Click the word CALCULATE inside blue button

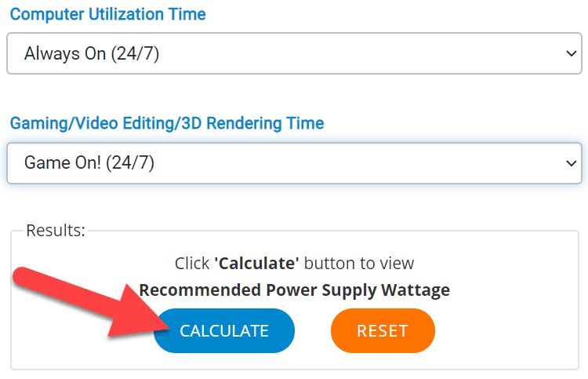[224, 331]
